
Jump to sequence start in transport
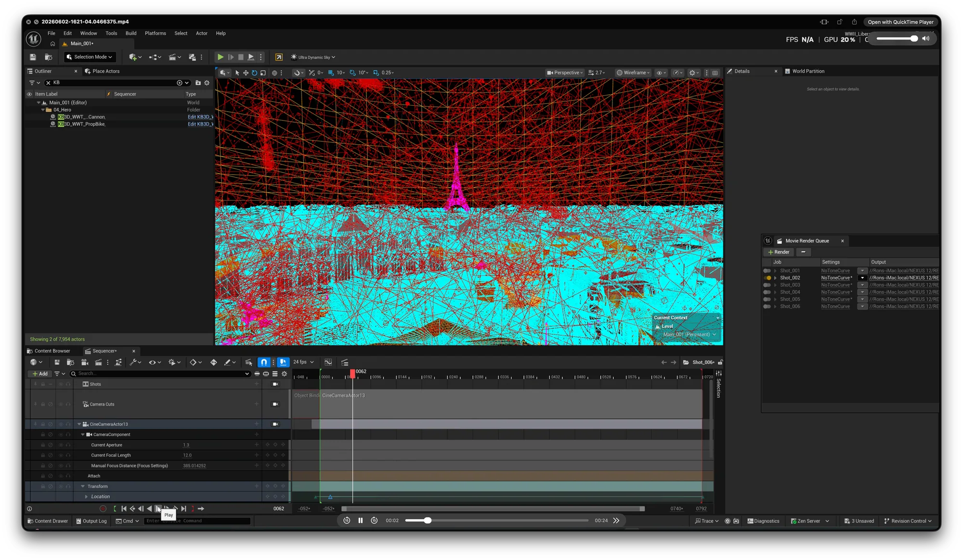124,509
